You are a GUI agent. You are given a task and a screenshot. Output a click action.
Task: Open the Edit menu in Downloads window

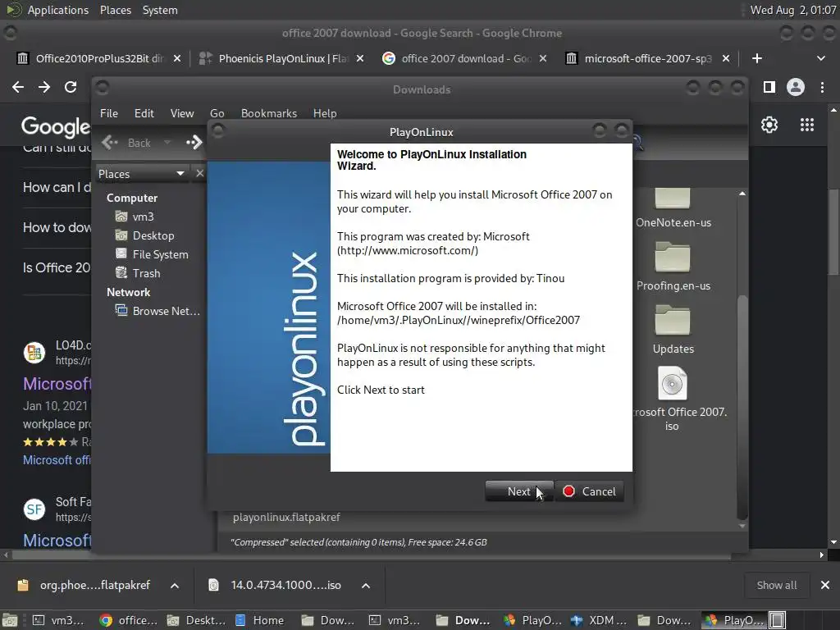coord(144,113)
